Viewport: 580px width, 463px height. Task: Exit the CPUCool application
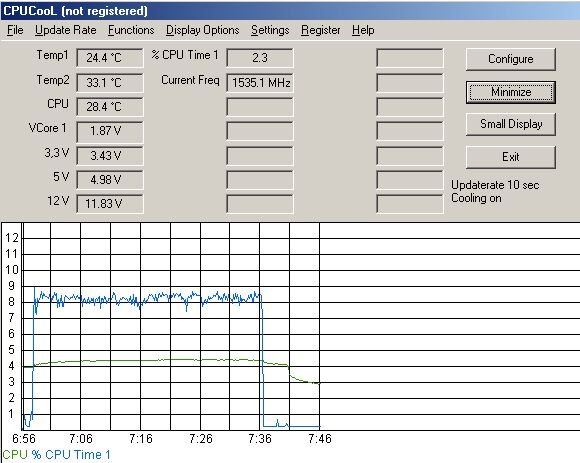coord(510,157)
